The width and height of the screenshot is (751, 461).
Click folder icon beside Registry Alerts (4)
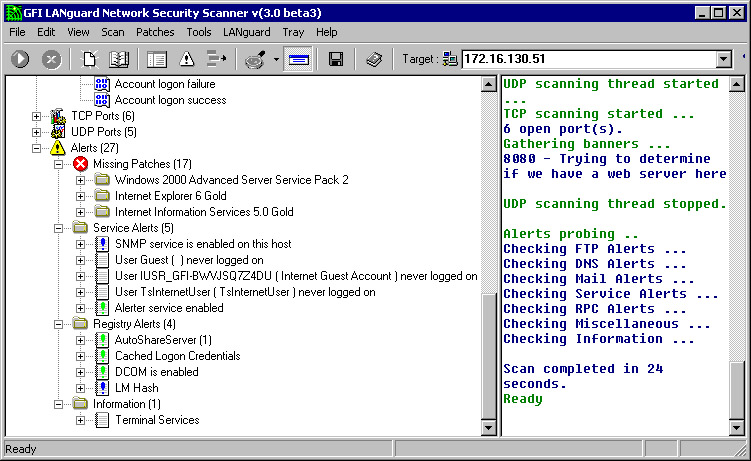(x=80, y=324)
